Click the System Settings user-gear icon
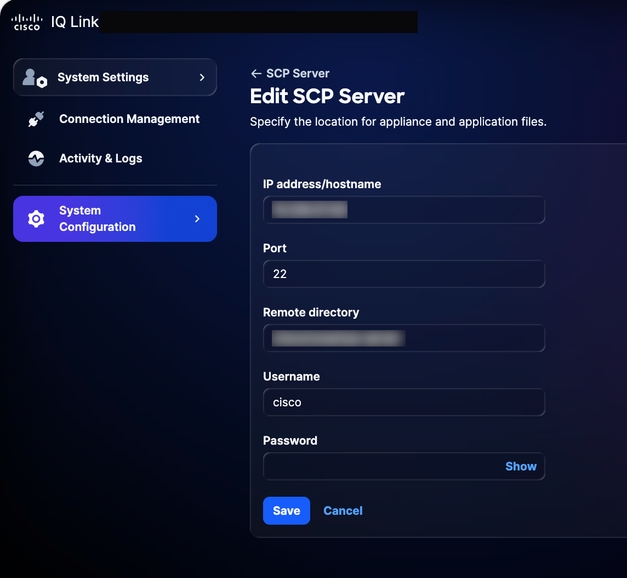 point(34,78)
